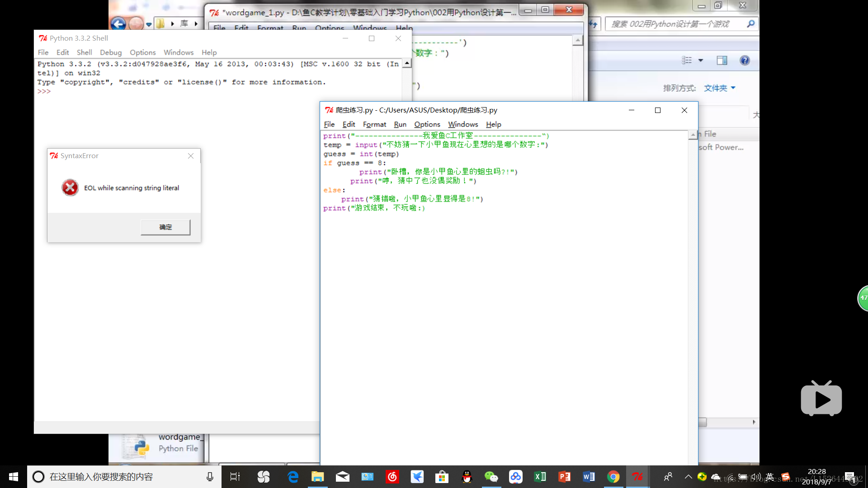Open Windows menu in Python Shell

(179, 52)
